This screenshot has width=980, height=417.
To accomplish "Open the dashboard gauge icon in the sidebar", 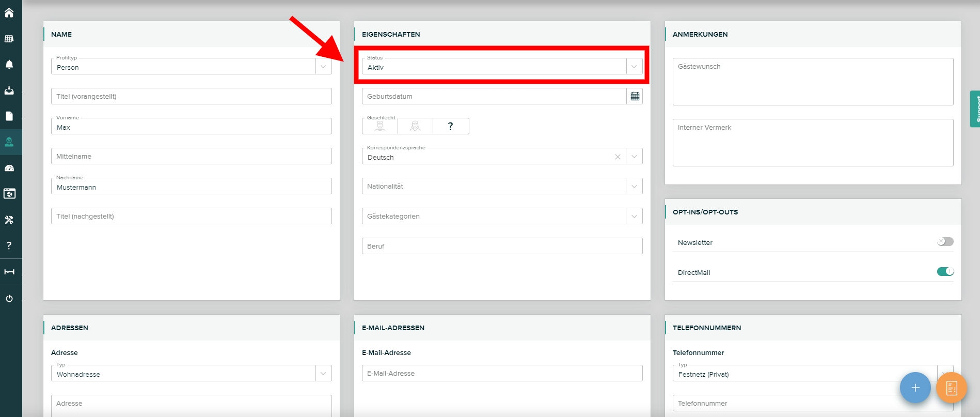I will (9, 168).
